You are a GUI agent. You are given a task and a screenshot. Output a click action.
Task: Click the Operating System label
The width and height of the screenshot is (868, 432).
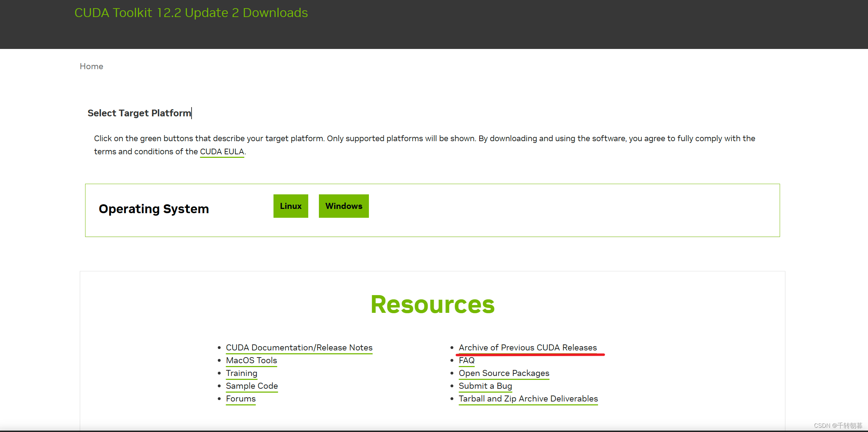(154, 209)
